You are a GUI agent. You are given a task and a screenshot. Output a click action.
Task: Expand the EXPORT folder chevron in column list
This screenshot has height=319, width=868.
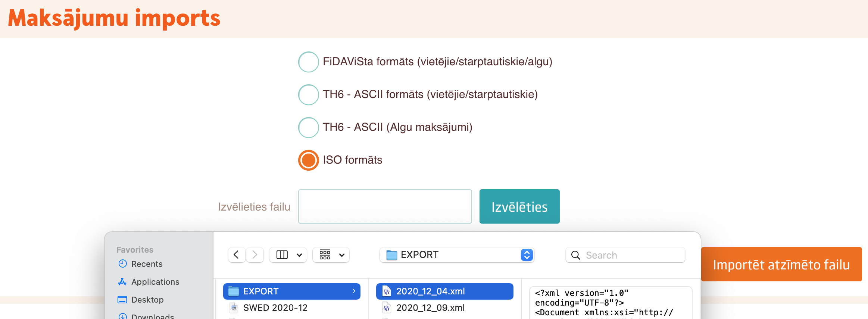353,291
